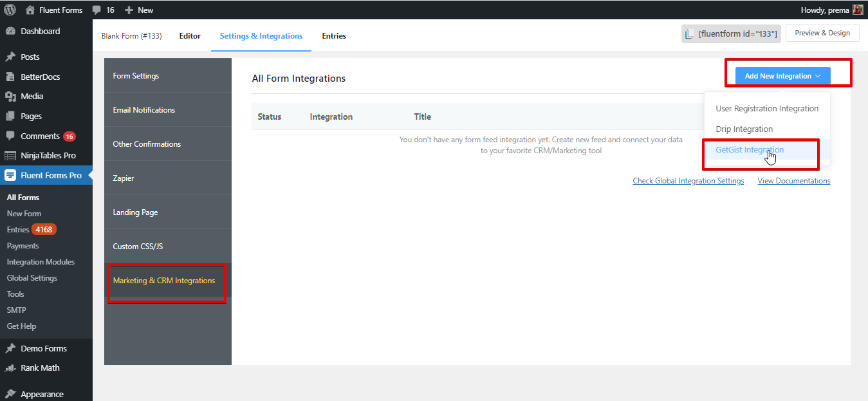Click the Demo Forms pin icon
The height and width of the screenshot is (401, 868).
click(x=10, y=348)
